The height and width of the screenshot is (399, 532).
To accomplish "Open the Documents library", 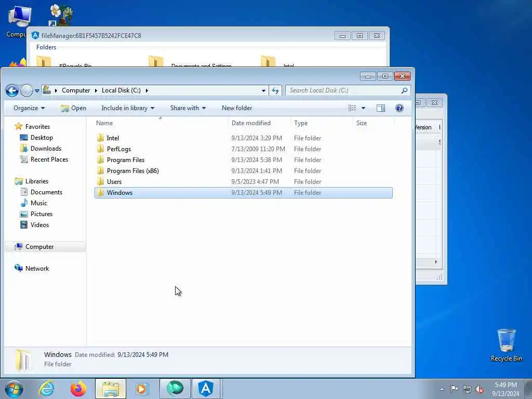I will pos(46,192).
